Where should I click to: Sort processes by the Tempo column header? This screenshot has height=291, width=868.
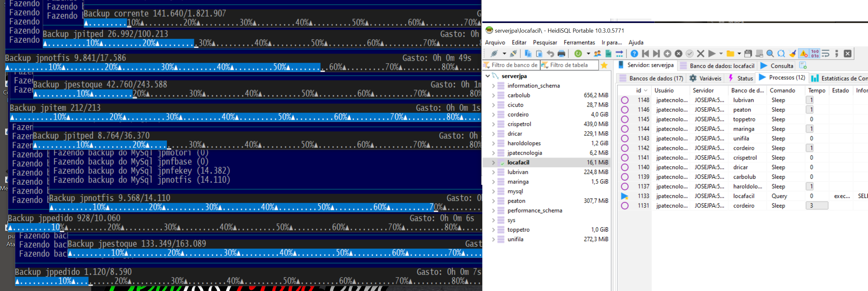click(x=817, y=90)
